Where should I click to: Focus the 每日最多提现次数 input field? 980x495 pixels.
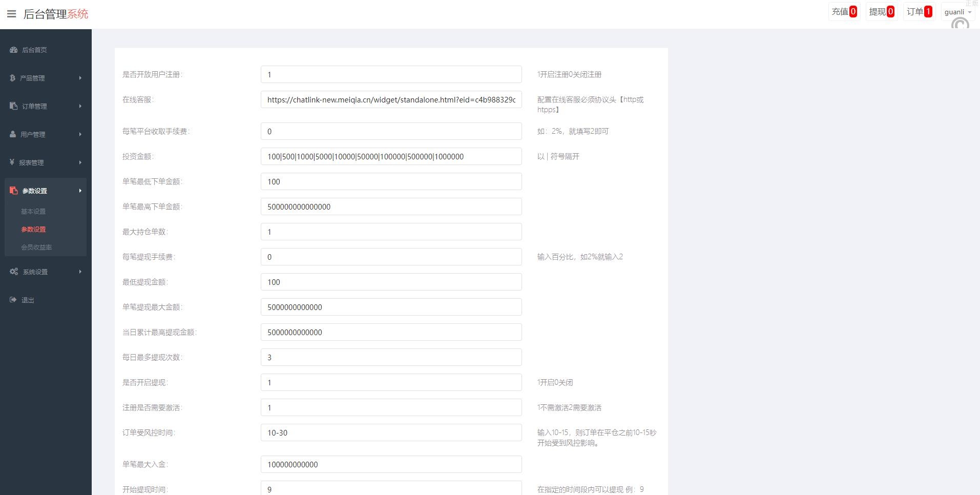[x=391, y=357]
